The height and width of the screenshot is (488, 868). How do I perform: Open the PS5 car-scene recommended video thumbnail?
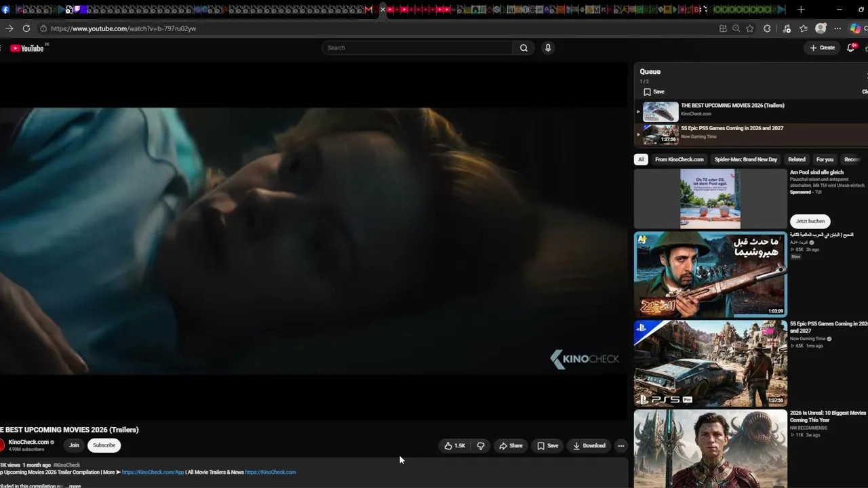pyautogui.click(x=710, y=363)
